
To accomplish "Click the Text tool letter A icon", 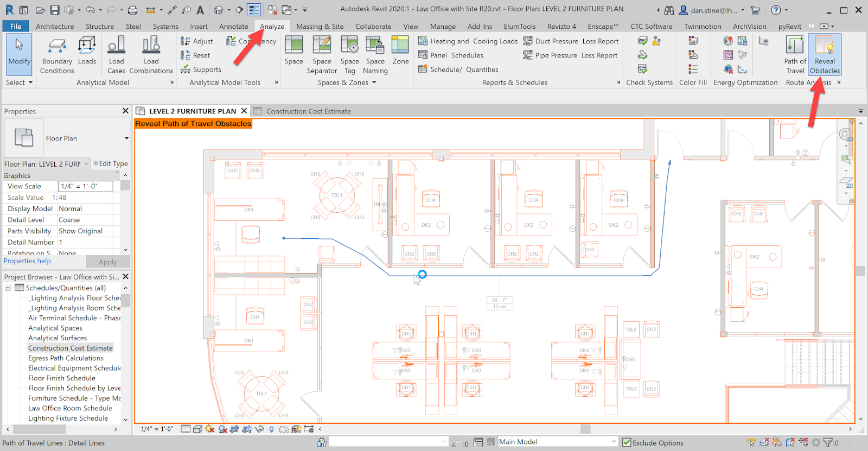I will [x=200, y=10].
